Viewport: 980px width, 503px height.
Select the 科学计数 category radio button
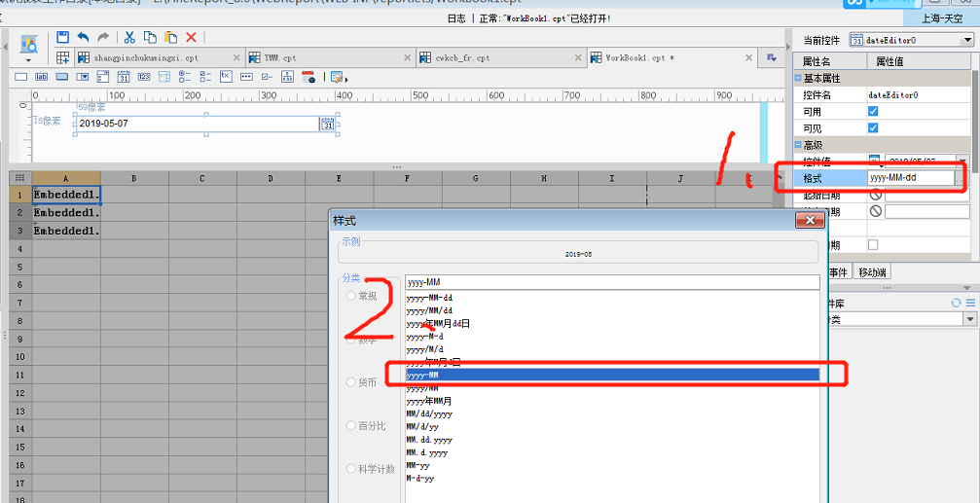(x=351, y=468)
